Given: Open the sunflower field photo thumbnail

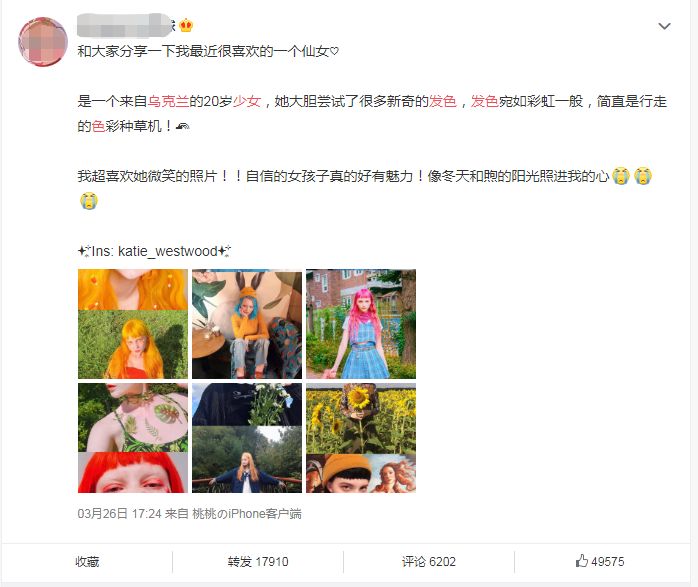Looking at the screenshot, I should pos(361,438).
